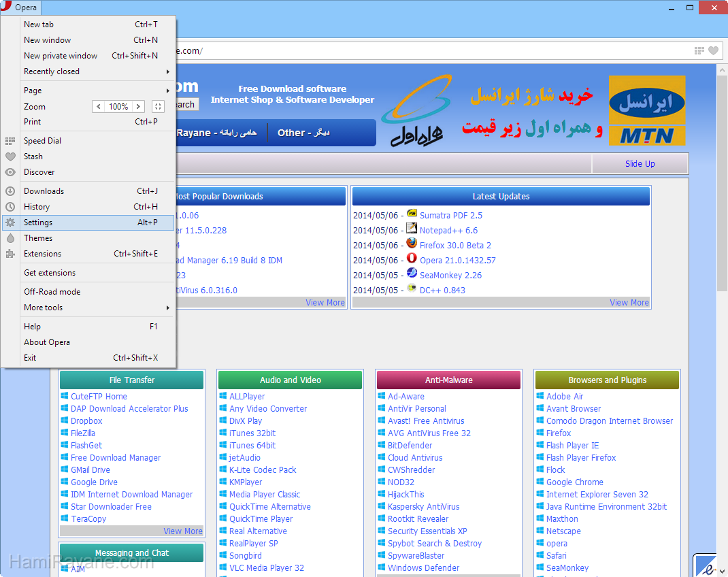Click the Audio and Video category header
Image resolution: width=728 pixels, height=577 pixels.
point(290,380)
